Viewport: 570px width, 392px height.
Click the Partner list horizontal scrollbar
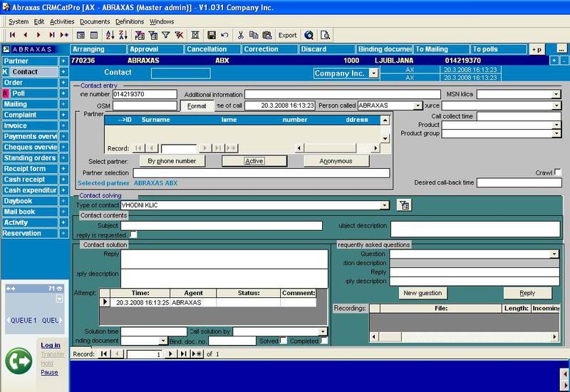tap(337, 148)
